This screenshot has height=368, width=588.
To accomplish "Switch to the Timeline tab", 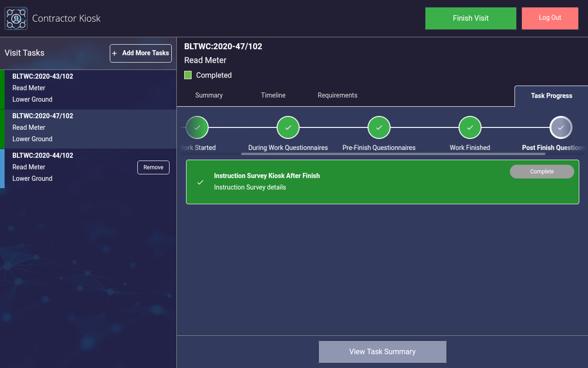I will point(273,95).
